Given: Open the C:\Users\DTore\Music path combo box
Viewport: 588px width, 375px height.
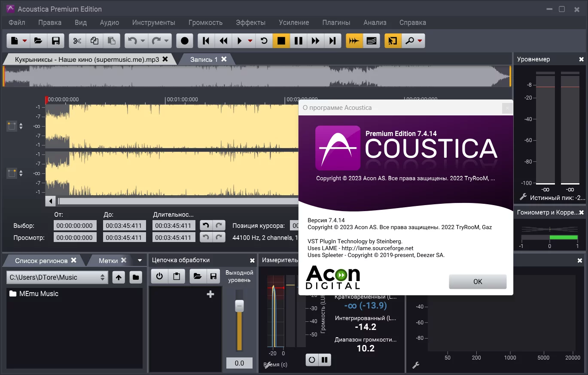Looking at the screenshot, I should tap(57, 277).
